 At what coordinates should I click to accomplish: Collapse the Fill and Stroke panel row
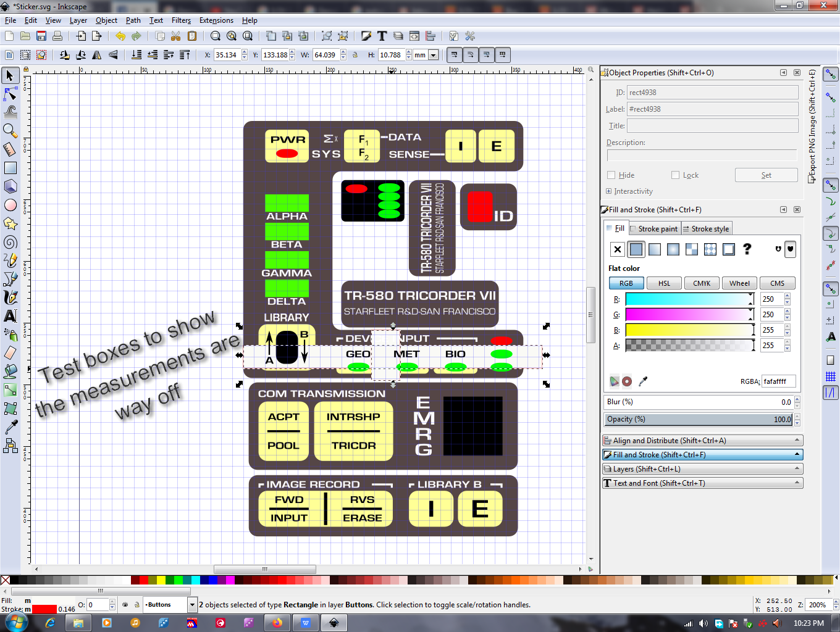[703, 455]
